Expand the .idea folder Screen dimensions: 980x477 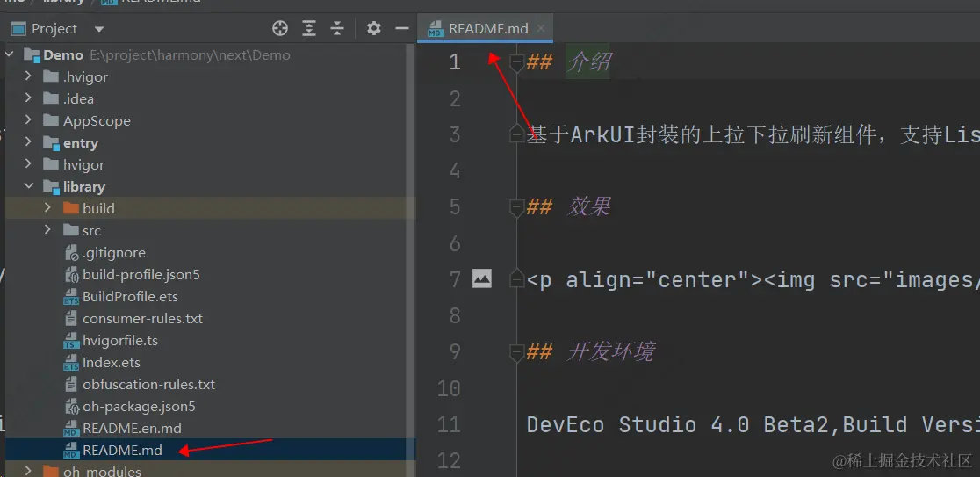pyautogui.click(x=28, y=98)
